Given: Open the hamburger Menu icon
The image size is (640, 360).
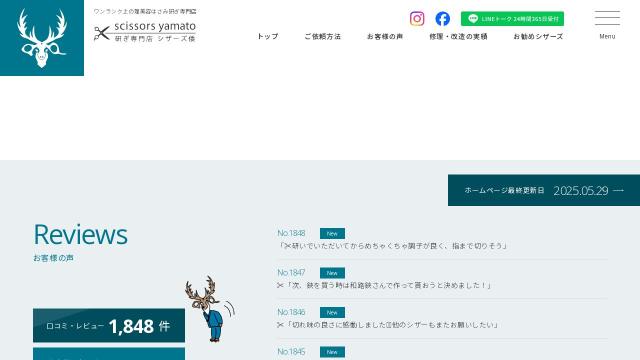Looking at the screenshot, I should [x=607, y=25].
